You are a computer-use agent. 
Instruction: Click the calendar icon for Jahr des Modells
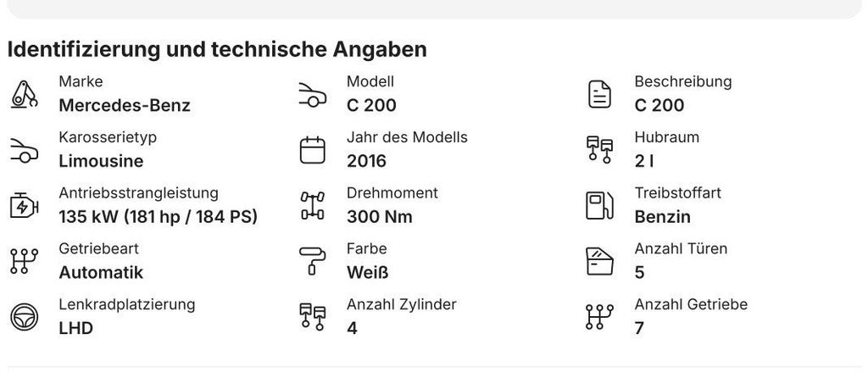(312, 150)
